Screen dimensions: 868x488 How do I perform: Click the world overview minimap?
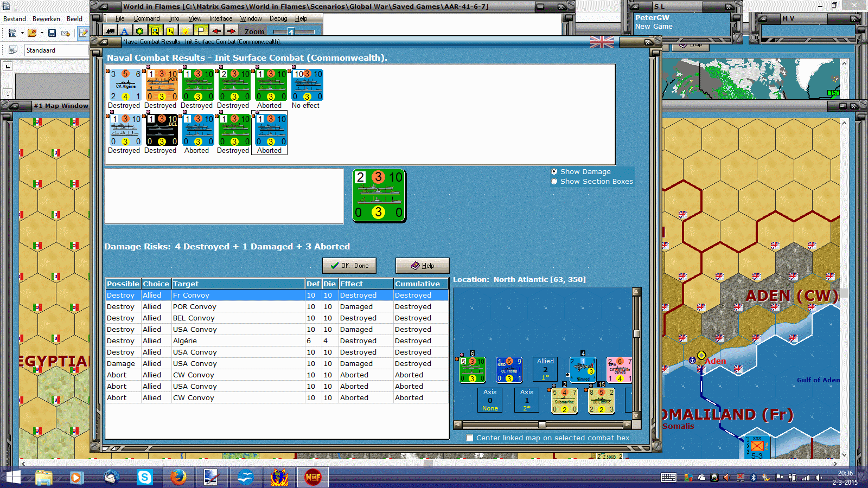tap(750, 79)
